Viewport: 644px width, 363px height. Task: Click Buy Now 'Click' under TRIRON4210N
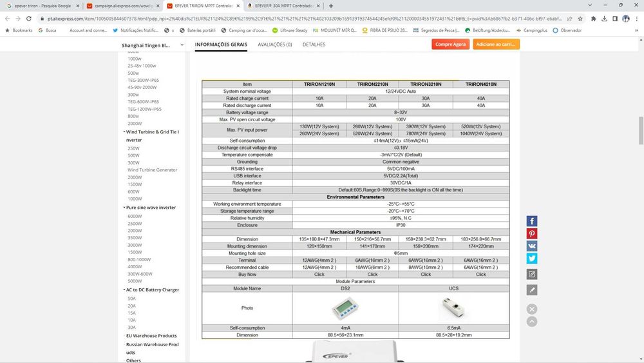[480, 274]
